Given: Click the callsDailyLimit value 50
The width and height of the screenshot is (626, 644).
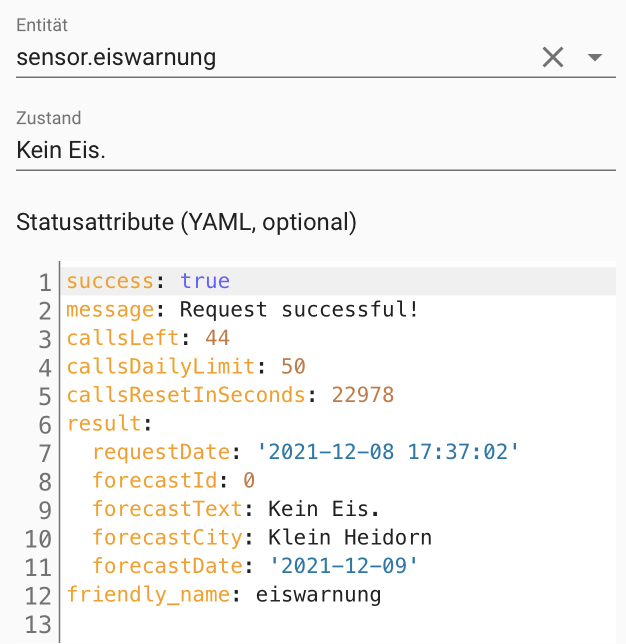Looking at the screenshot, I should pyautogui.click(x=293, y=367).
